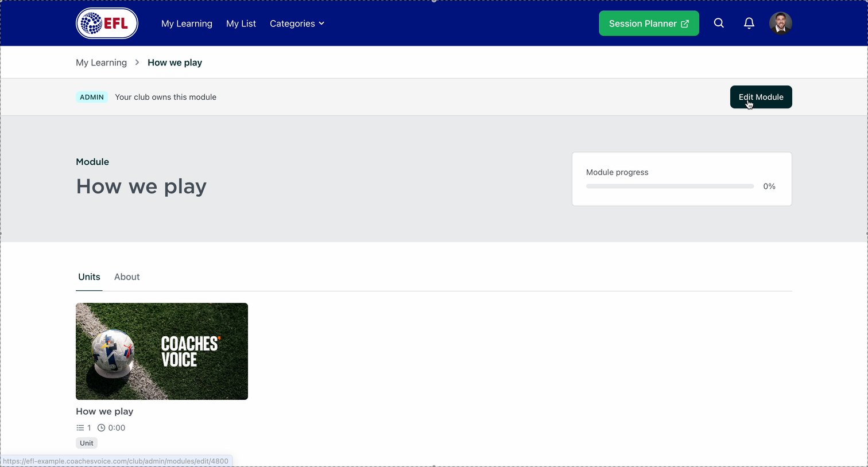Switch to the About tab
Viewport: 868px width, 467px height.
[x=127, y=277]
